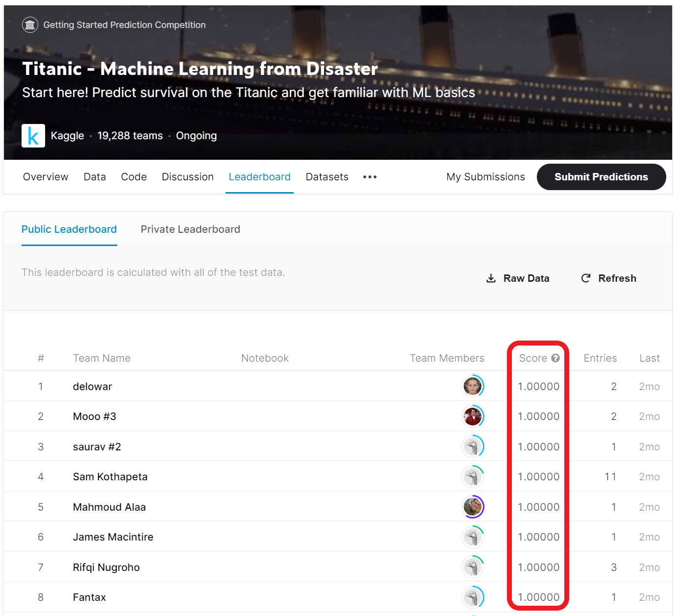Click the Team Members column header
Screen dimensions: 680x616
[447, 358]
